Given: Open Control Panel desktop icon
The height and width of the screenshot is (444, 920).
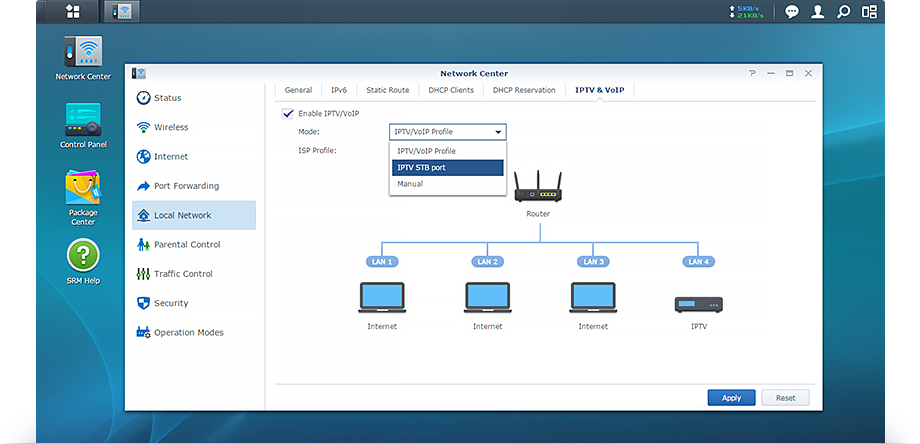Looking at the screenshot, I should click(x=83, y=124).
